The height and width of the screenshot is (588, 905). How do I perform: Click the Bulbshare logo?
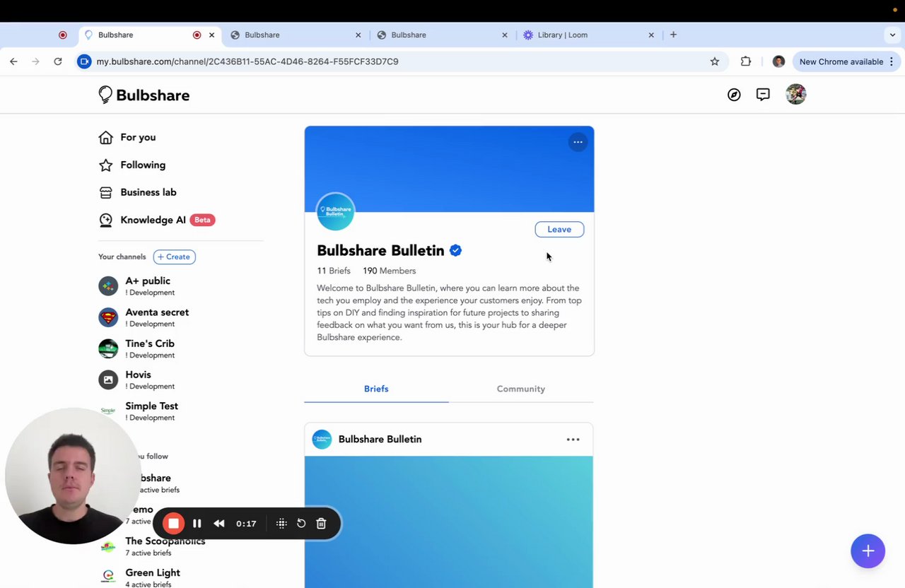coord(144,95)
